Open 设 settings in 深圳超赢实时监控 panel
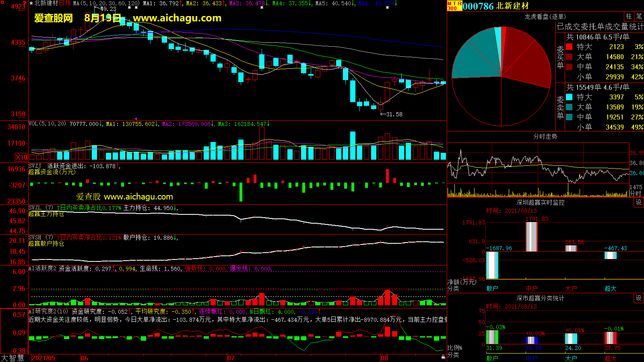Image resolution: width=644 pixels, height=362 pixels. coord(639,202)
